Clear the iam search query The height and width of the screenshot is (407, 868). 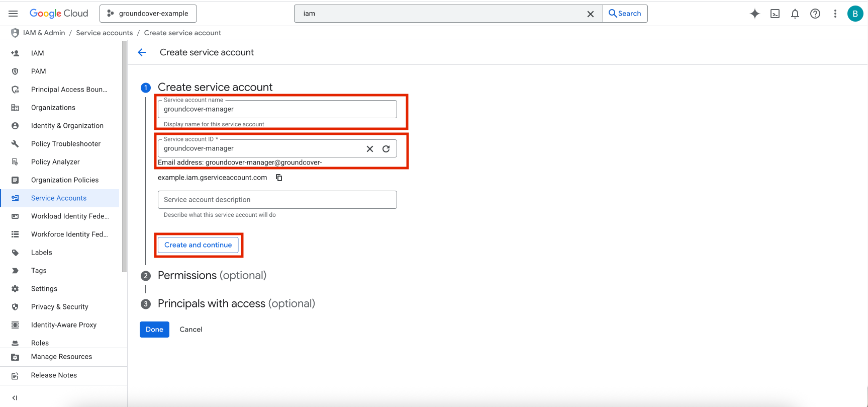(x=591, y=14)
